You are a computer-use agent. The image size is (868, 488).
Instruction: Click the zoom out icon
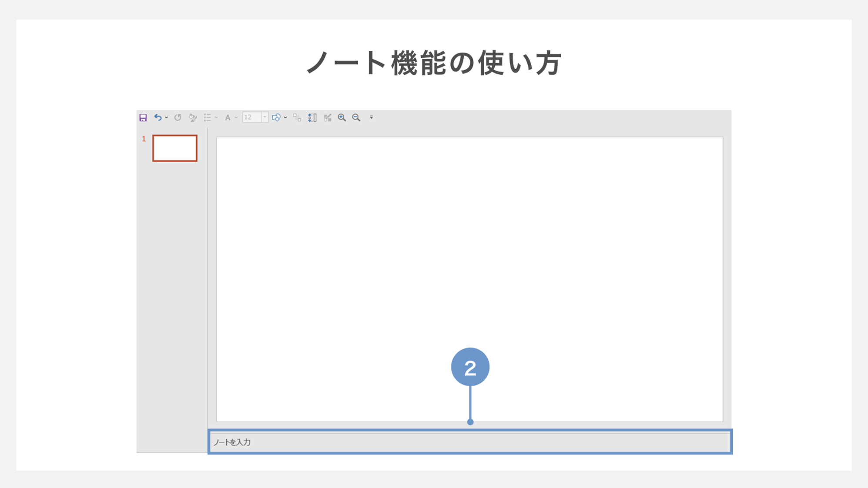coord(356,117)
